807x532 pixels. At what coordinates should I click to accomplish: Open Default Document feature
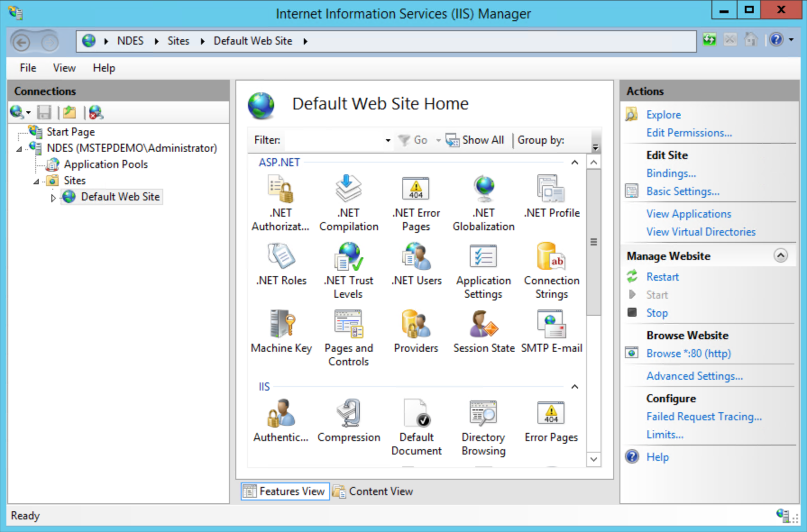[416, 427]
